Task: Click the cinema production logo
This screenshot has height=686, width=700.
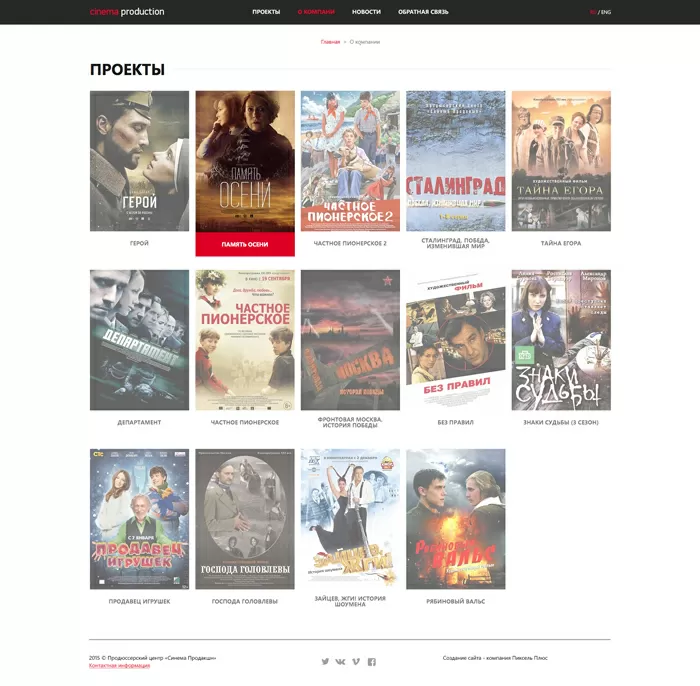Action: tap(127, 12)
